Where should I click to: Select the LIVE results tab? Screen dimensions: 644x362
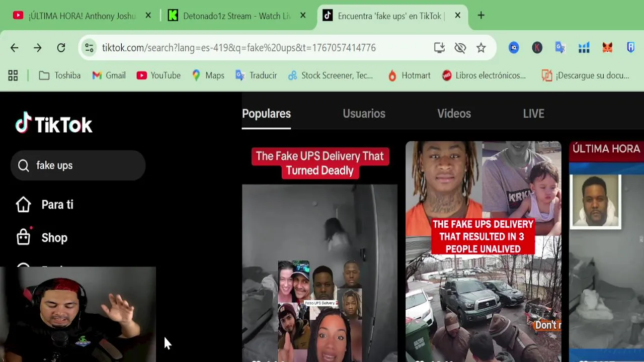point(533,114)
